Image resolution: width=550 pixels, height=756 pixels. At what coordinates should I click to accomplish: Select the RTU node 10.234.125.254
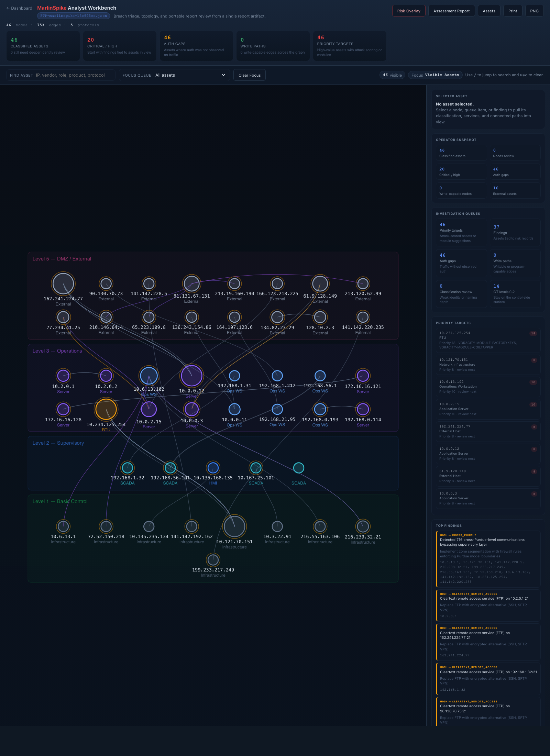click(x=106, y=409)
